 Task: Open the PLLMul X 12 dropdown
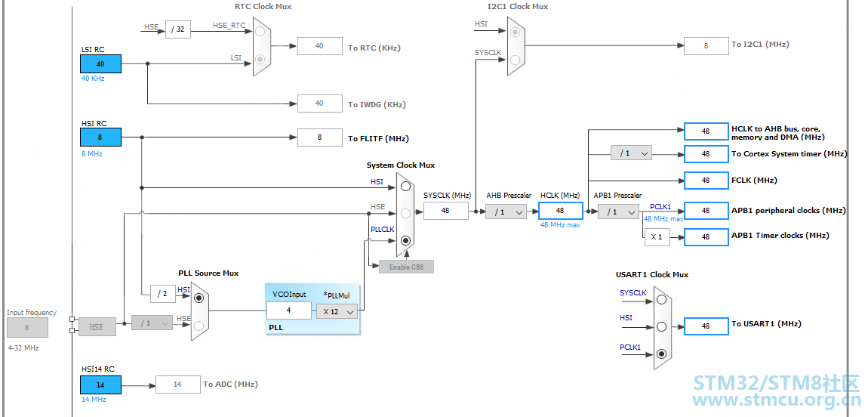click(337, 311)
